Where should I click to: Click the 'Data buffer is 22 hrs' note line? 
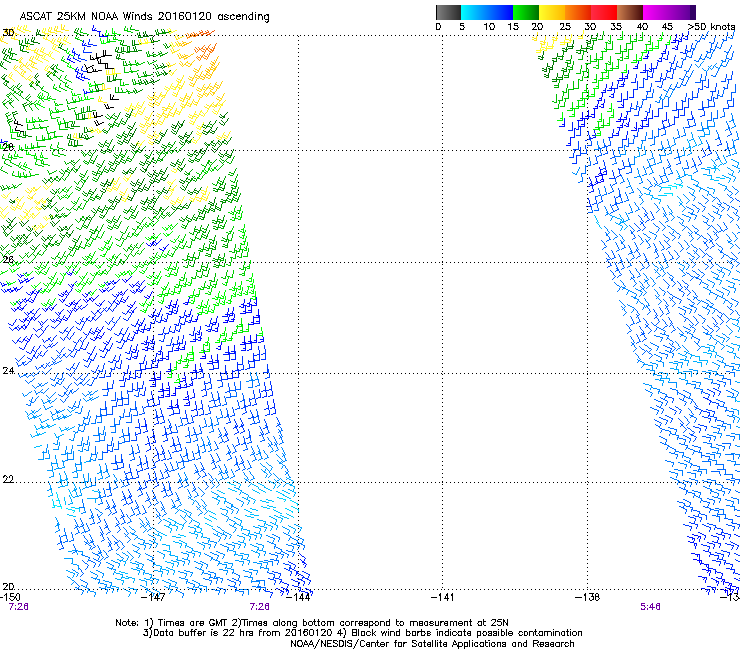[362, 633]
